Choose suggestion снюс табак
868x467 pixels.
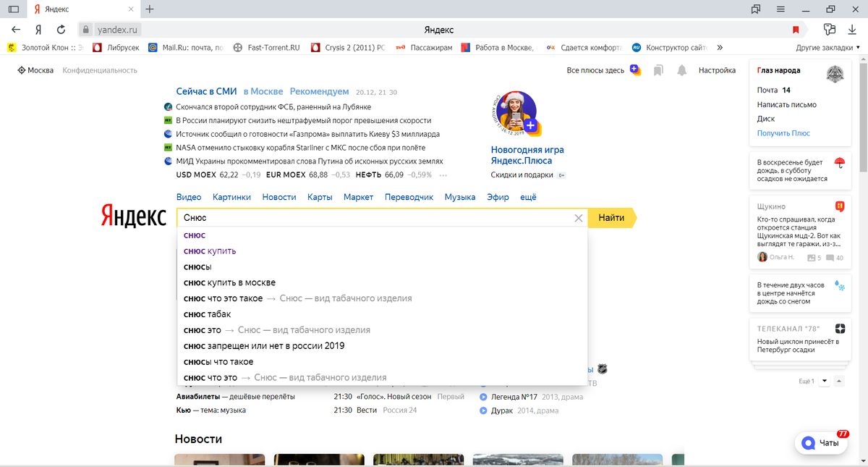coord(382,314)
